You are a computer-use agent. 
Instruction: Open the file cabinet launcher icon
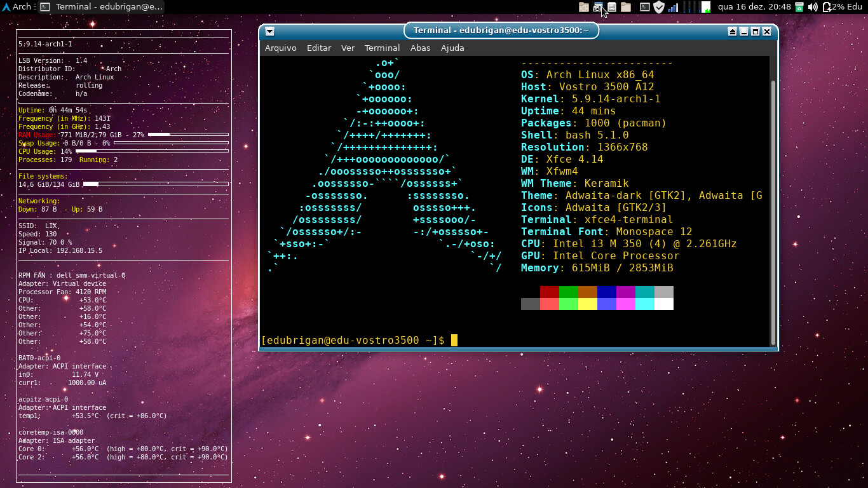(x=612, y=7)
